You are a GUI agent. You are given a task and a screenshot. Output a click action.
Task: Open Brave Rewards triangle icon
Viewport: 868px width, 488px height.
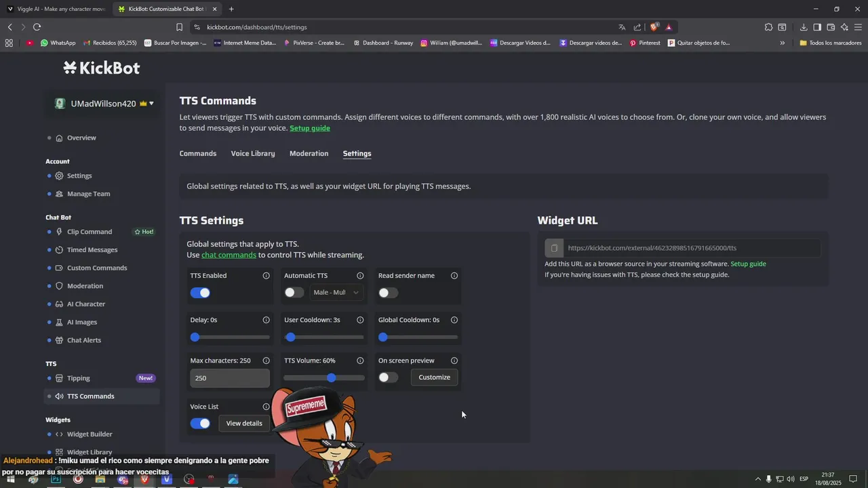click(669, 27)
